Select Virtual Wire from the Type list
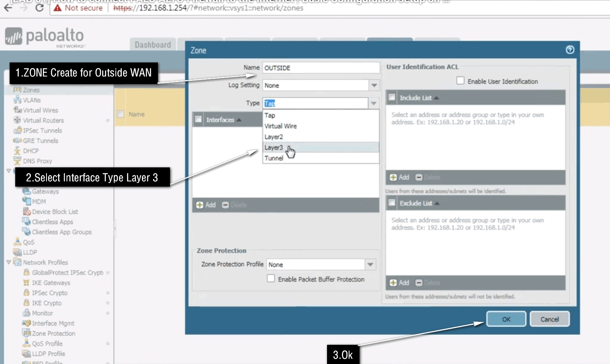Screen dimensions: 610x364 click(321, 126)
